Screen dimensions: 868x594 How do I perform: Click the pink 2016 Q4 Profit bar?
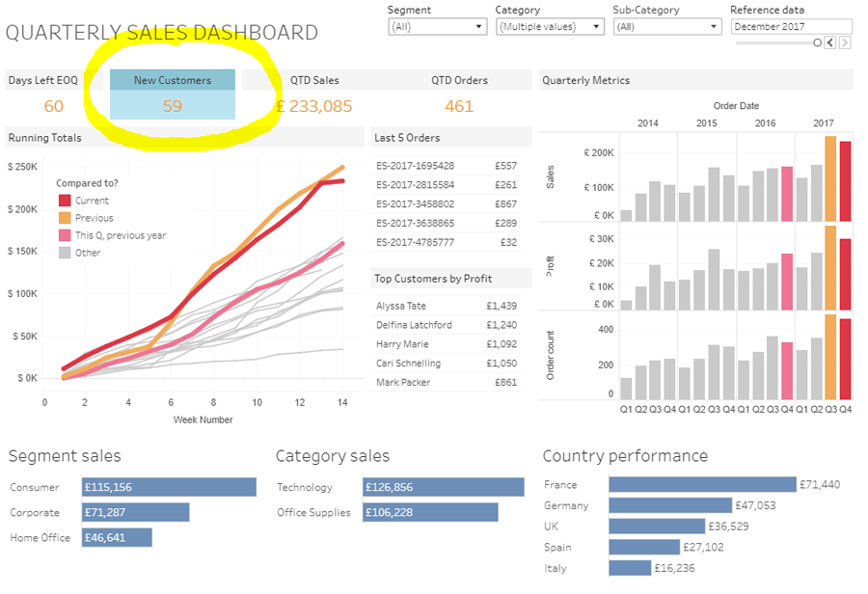(x=787, y=282)
